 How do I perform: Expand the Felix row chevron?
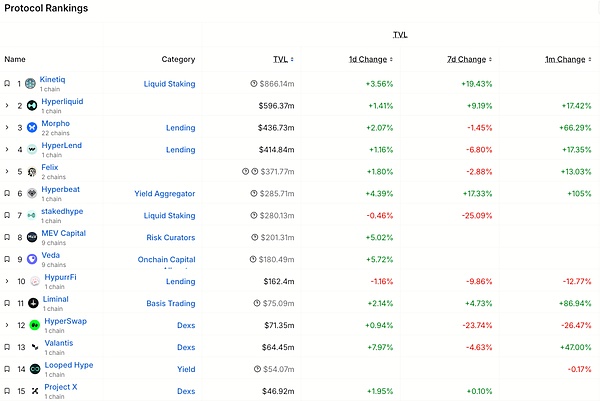pyautogui.click(x=7, y=171)
